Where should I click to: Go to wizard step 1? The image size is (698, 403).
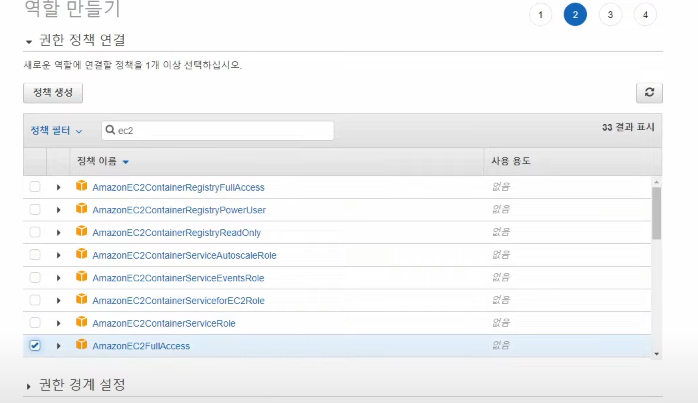point(540,15)
